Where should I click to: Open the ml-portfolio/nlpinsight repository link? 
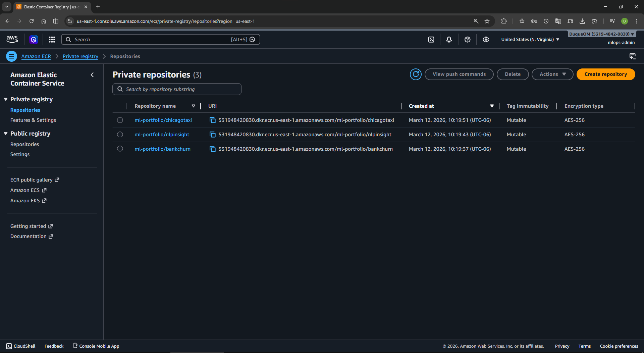click(162, 135)
